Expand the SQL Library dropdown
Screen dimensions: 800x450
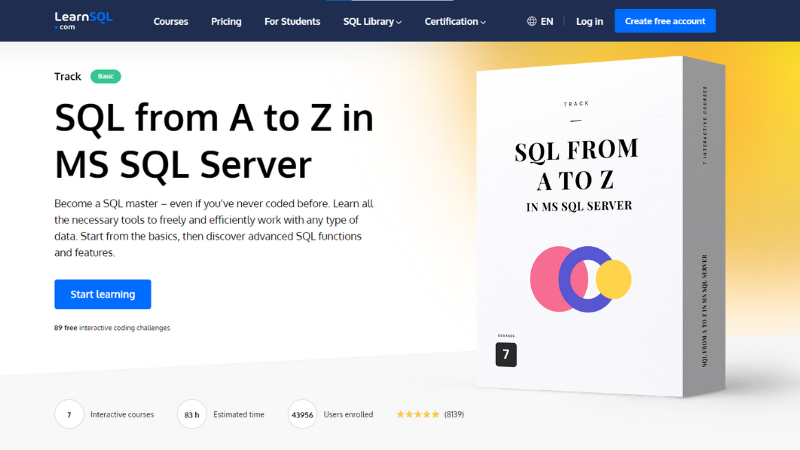372,21
